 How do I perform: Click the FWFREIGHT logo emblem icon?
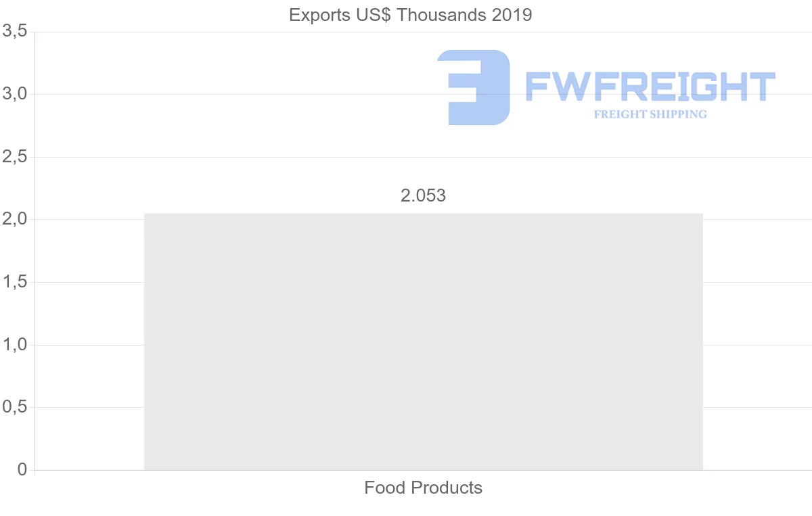[474, 87]
